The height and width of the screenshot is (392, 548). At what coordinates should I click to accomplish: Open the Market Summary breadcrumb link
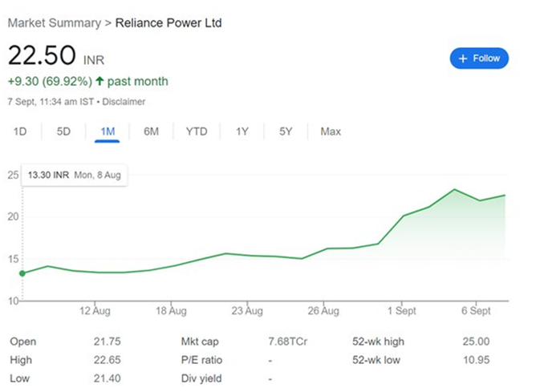coord(55,23)
